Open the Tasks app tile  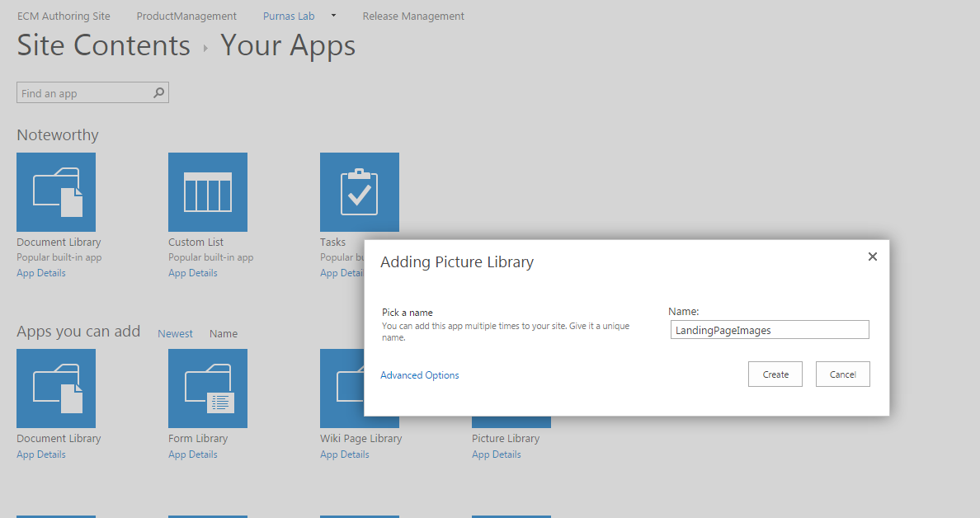coord(359,191)
